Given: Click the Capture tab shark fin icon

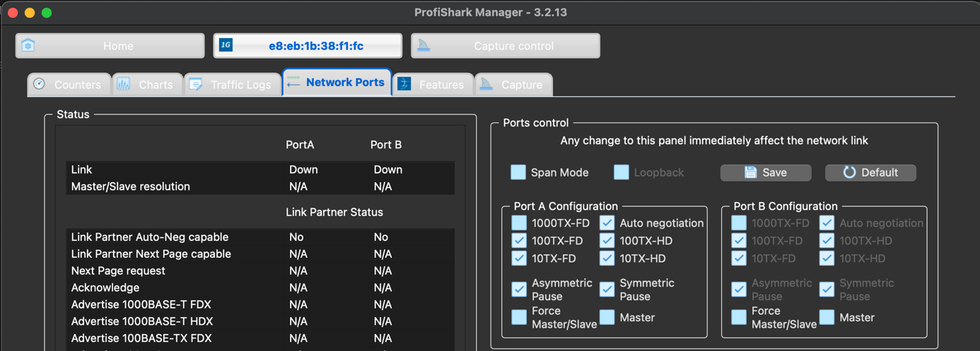Looking at the screenshot, I should (486, 84).
